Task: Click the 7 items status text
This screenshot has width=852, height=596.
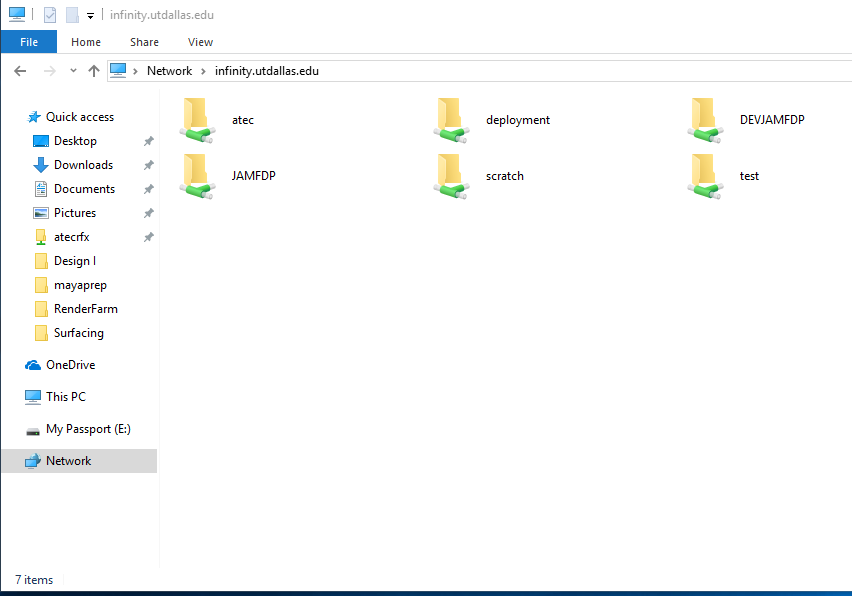Action: coord(34,580)
